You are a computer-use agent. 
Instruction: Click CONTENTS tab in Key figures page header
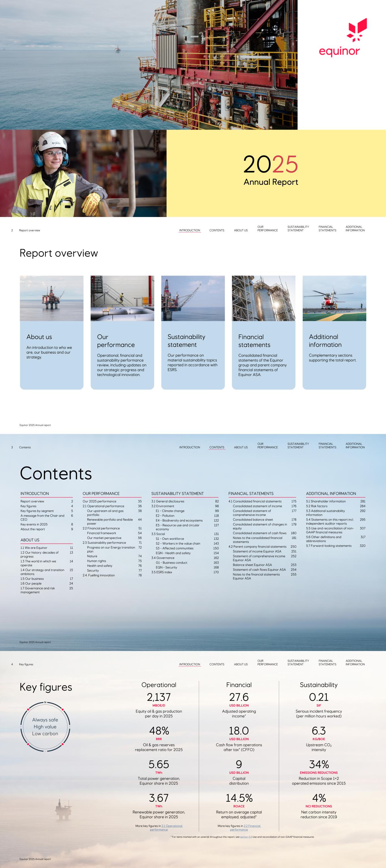click(217, 665)
